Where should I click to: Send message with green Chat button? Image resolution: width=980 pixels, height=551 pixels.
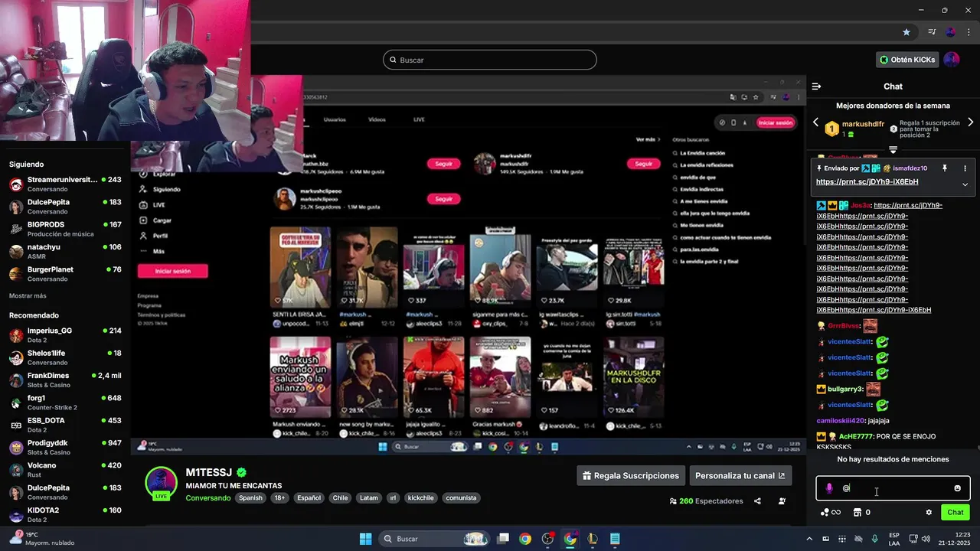(955, 513)
